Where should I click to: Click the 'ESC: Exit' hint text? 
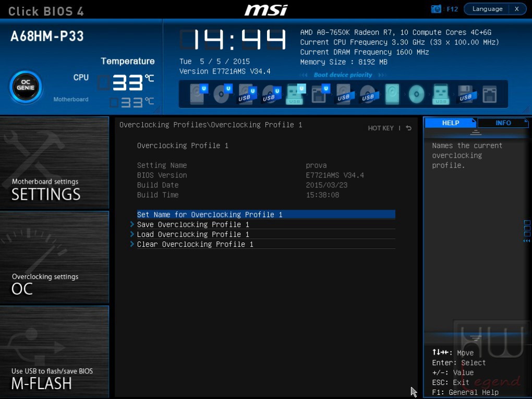pyautogui.click(x=451, y=382)
